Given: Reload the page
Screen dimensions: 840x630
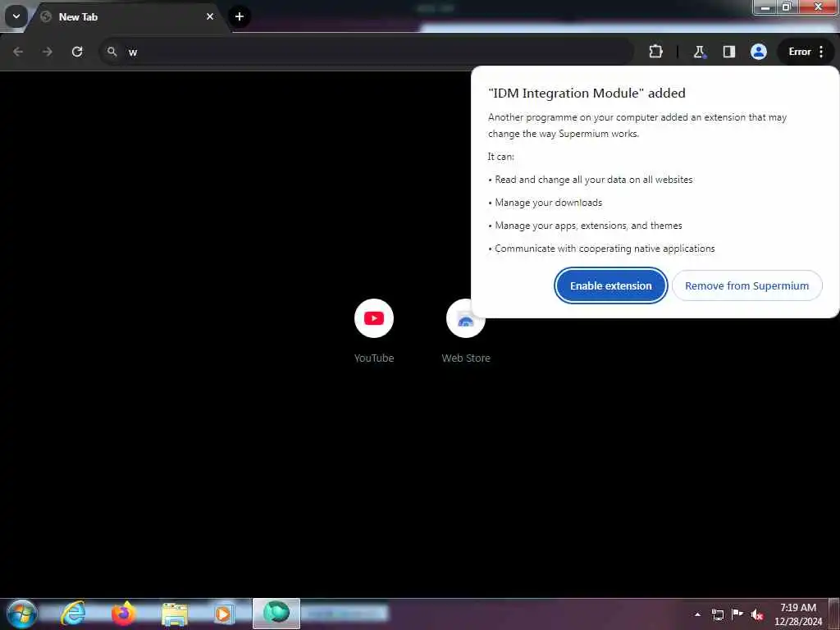Looking at the screenshot, I should 77,52.
